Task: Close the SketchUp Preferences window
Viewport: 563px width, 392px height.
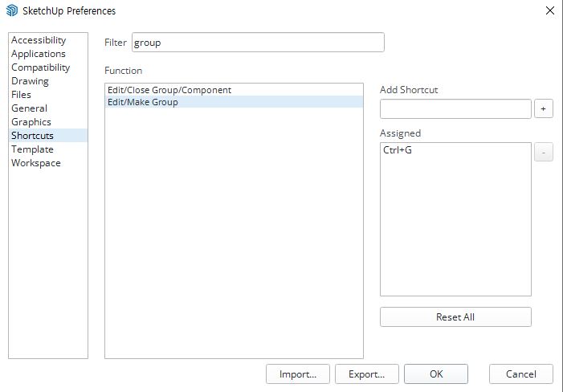Action: (549, 10)
